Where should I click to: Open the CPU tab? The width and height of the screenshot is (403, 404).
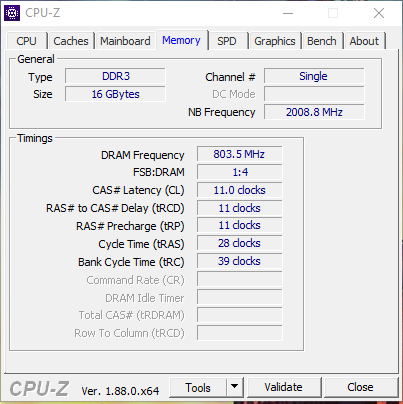click(x=26, y=41)
